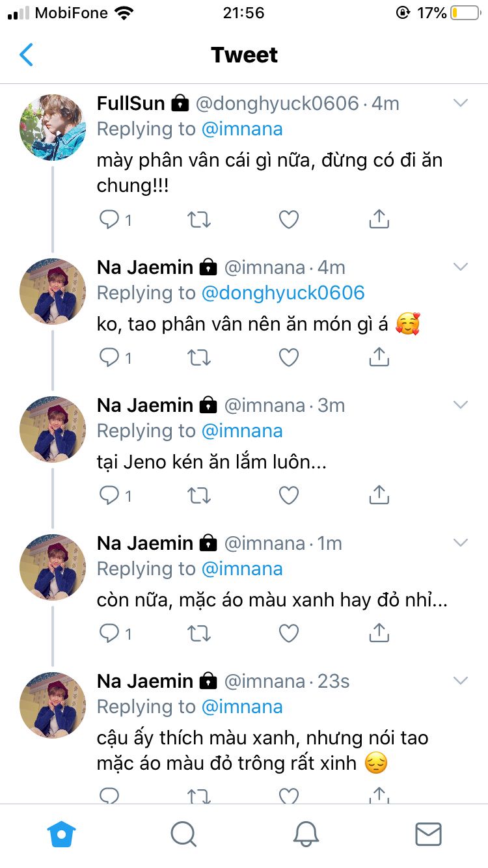Open options chevron on FullSun's tweet
The image size is (488, 868).
click(x=461, y=103)
